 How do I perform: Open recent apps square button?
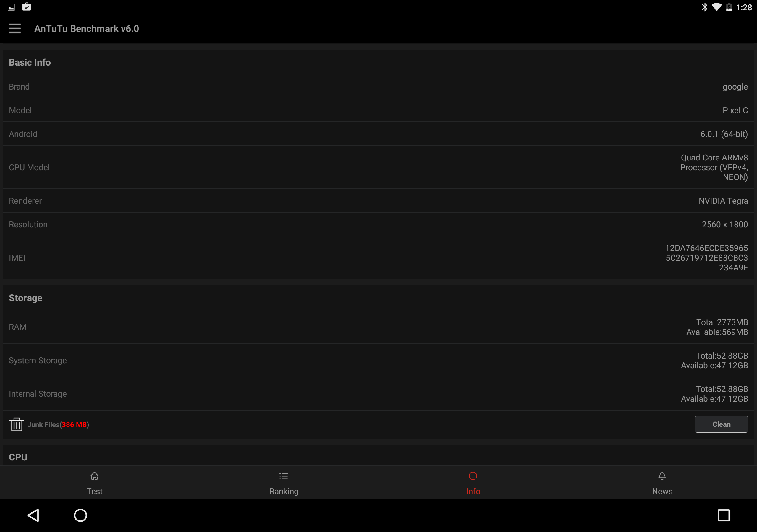click(724, 515)
